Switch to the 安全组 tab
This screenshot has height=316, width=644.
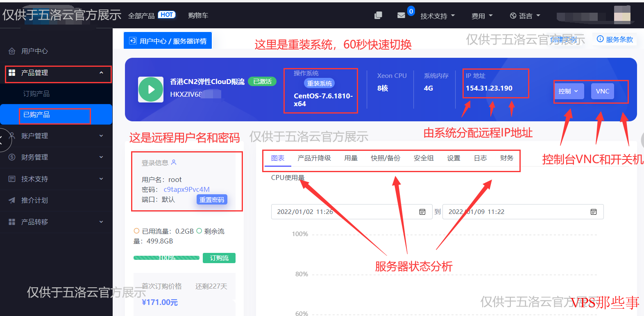click(424, 158)
